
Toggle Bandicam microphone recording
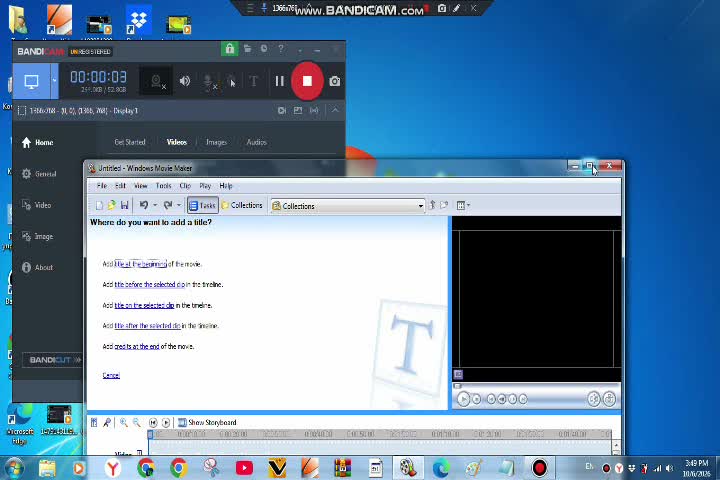coord(209,82)
